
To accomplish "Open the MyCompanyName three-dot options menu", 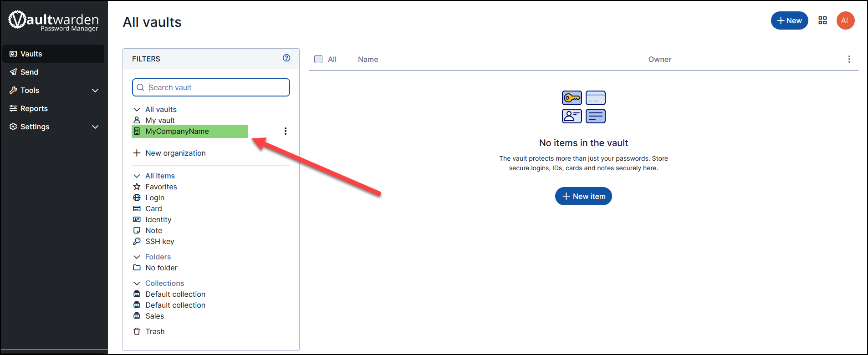I will [x=286, y=131].
